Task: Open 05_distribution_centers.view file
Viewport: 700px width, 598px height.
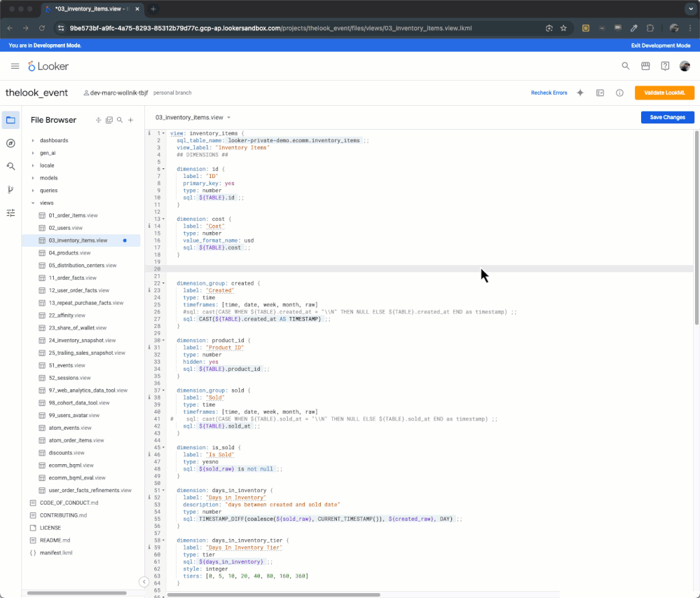Action: 83,265
